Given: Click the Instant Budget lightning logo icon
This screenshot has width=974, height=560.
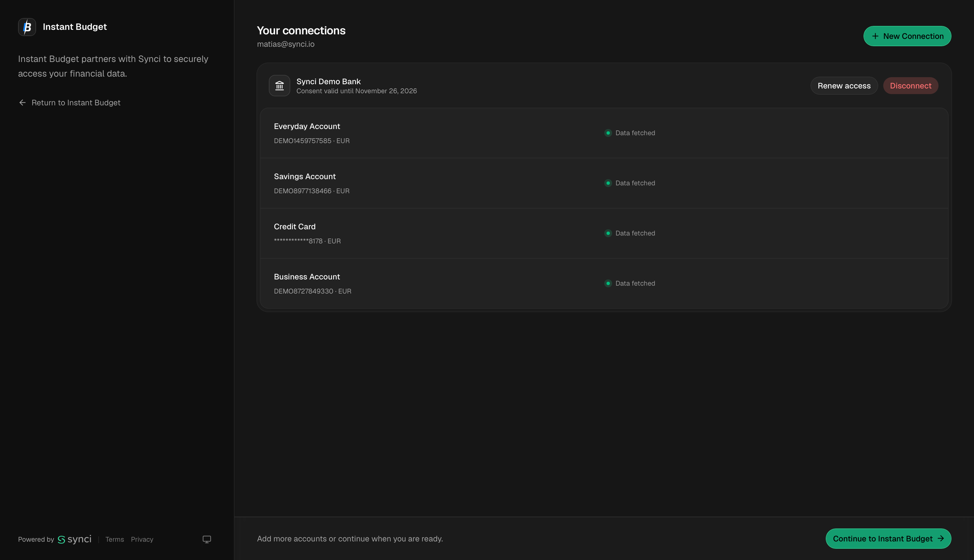Looking at the screenshot, I should click(x=27, y=27).
